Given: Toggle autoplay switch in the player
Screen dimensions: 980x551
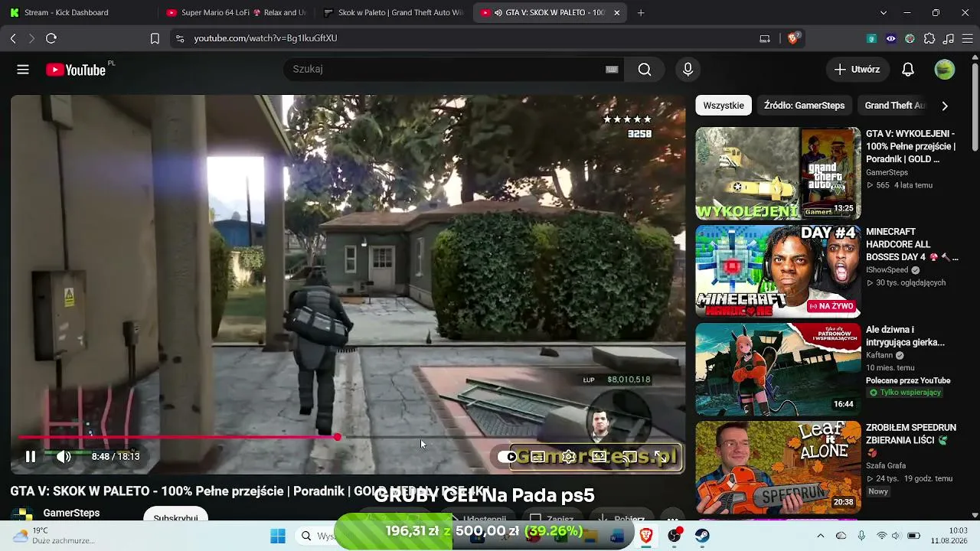Looking at the screenshot, I should (507, 457).
